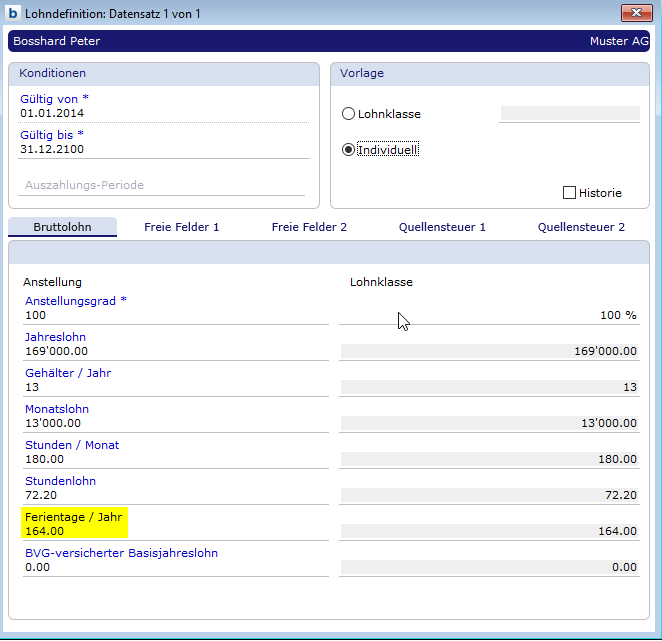The width and height of the screenshot is (662, 641).
Task: Edit the Anstellungsgrad value field
Action: (176, 315)
